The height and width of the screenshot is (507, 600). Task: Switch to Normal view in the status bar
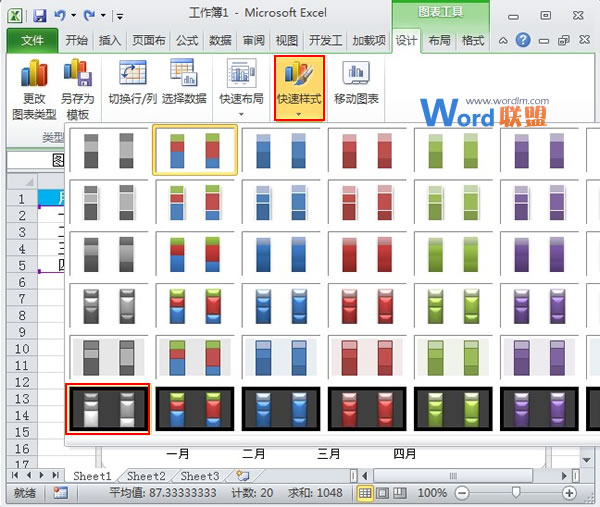coord(366,493)
